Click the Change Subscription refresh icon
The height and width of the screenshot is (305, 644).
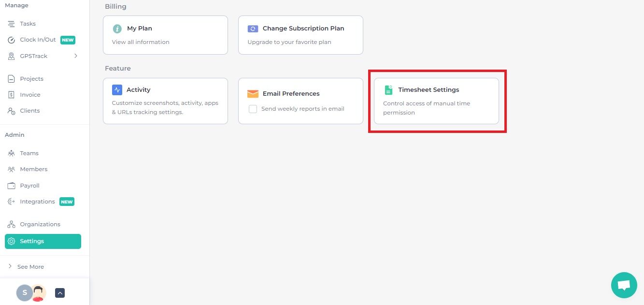coord(253,29)
